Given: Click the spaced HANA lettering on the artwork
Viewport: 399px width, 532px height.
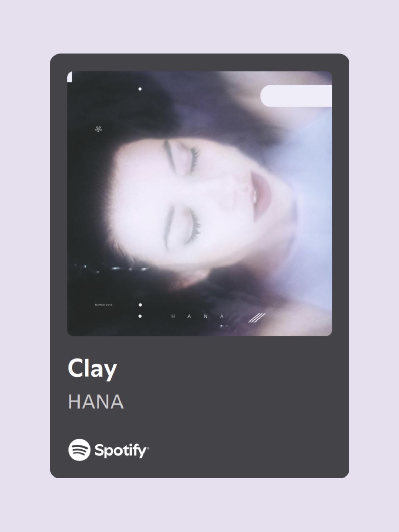Looking at the screenshot, I should (x=198, y=316).
